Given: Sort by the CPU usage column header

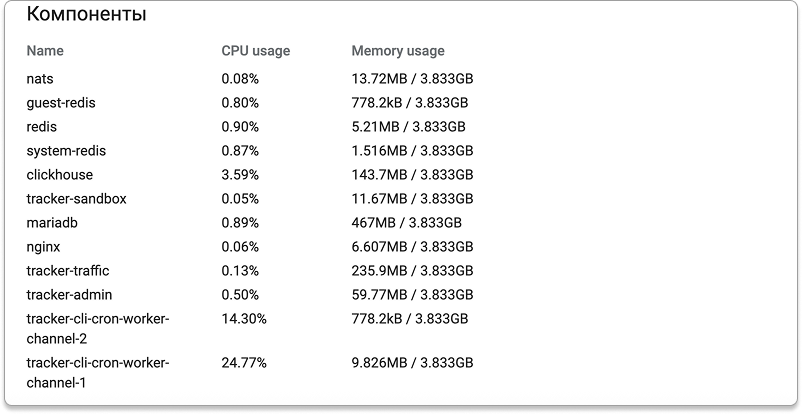Looking at the screenshot, I should point(256,51).
